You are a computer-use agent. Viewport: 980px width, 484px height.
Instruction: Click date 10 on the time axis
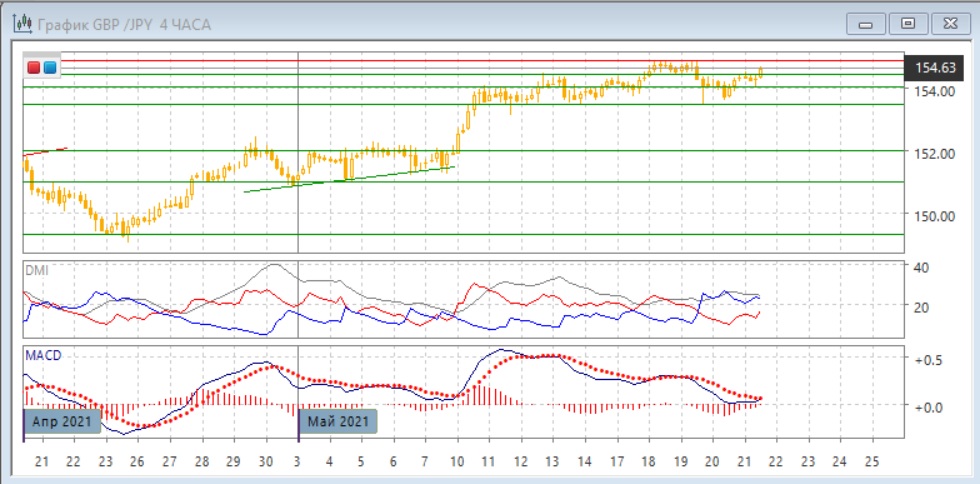pyautogui.click(x=458, y=461)
